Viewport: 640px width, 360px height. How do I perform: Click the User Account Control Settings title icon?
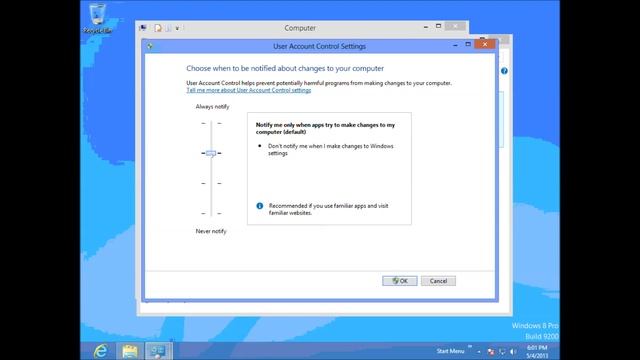point(150,46)
